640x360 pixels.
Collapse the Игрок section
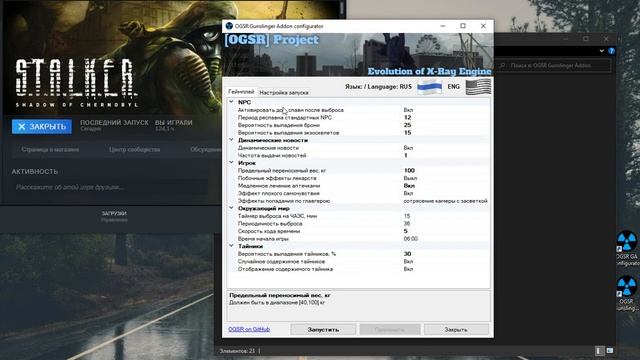point(231,162)
